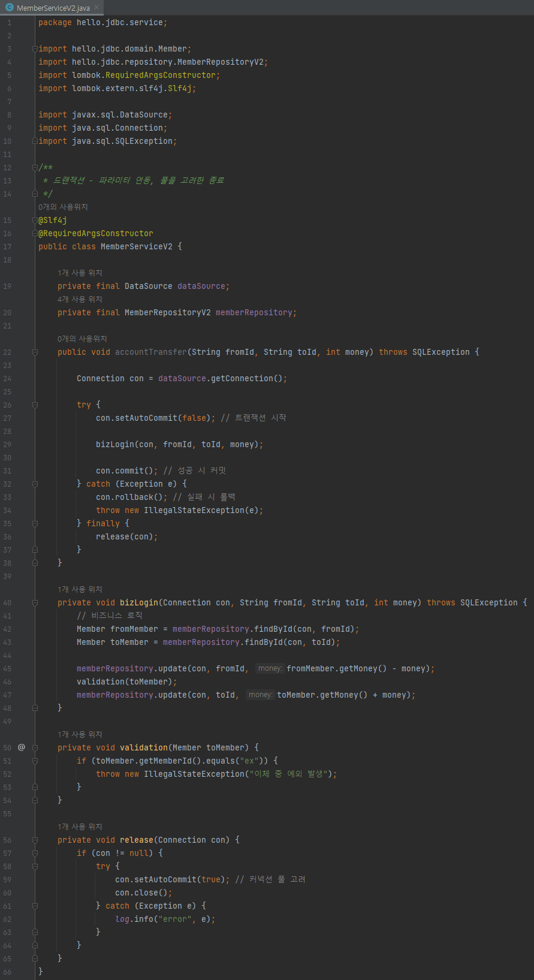This screenshot has width=534, height=980.
Task: Click the accountTransfer method name
Action: click(x=151, y=352)
